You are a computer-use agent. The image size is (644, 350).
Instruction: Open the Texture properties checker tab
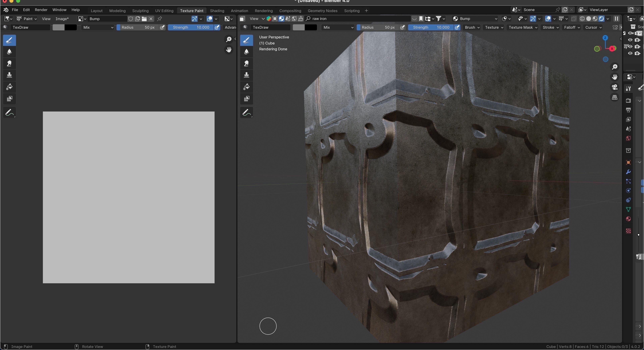coord(628,231)
